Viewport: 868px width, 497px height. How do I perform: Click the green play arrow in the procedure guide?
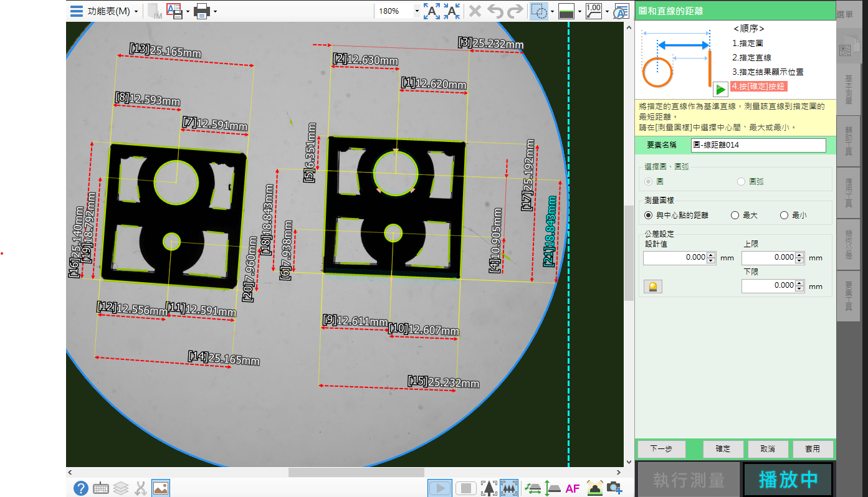pos(720,89)
